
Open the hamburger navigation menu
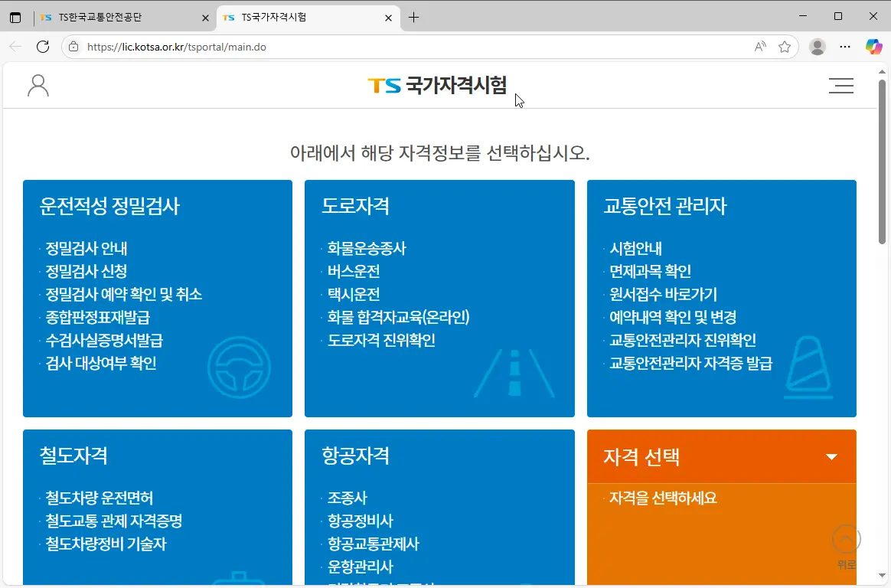(x=841, y=86)
